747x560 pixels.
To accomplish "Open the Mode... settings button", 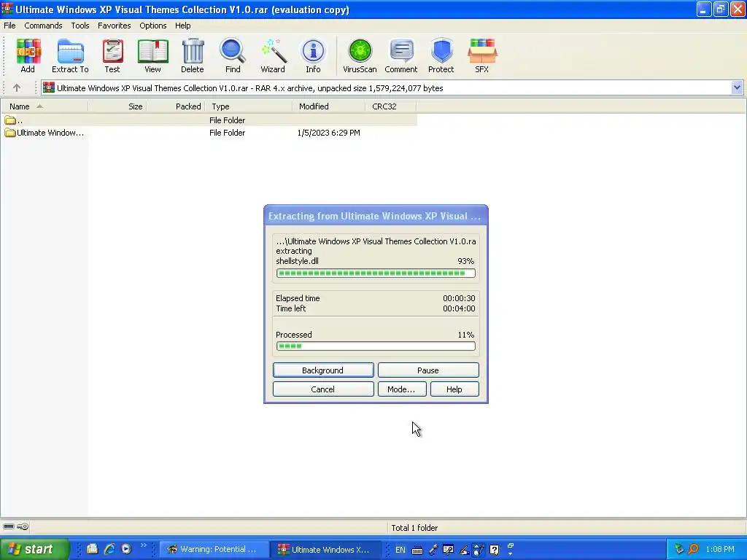I will (x=402, y=389).
